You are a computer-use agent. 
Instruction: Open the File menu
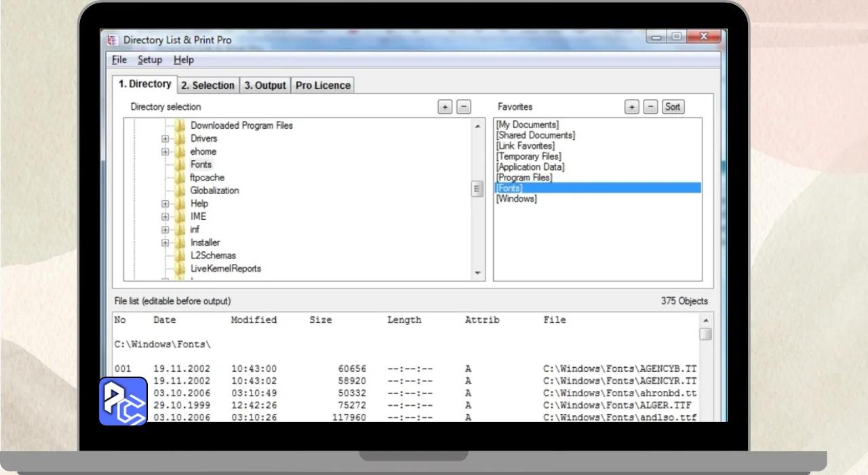tap(119, 60)
